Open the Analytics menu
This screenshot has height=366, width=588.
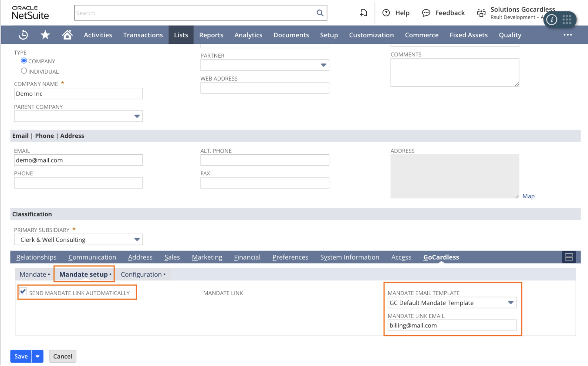pyautogui.click(x=248, y=35)
